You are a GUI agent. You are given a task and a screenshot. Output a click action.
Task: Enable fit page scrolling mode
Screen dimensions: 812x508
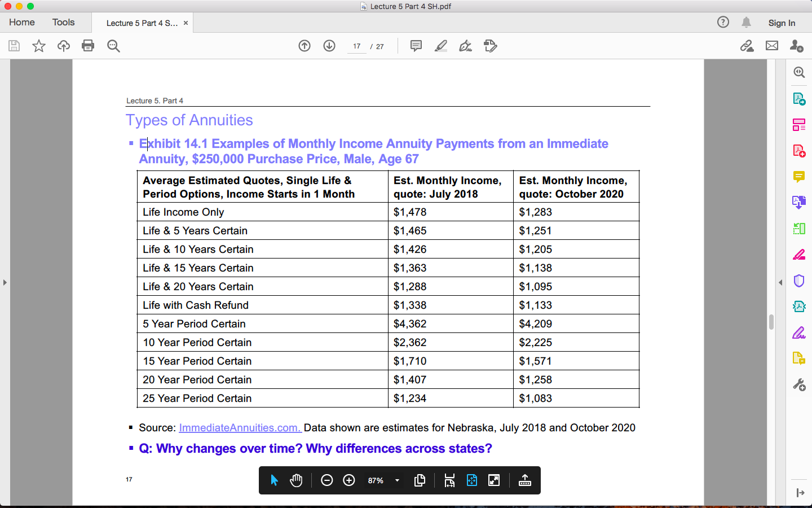[x=472, y=480]
